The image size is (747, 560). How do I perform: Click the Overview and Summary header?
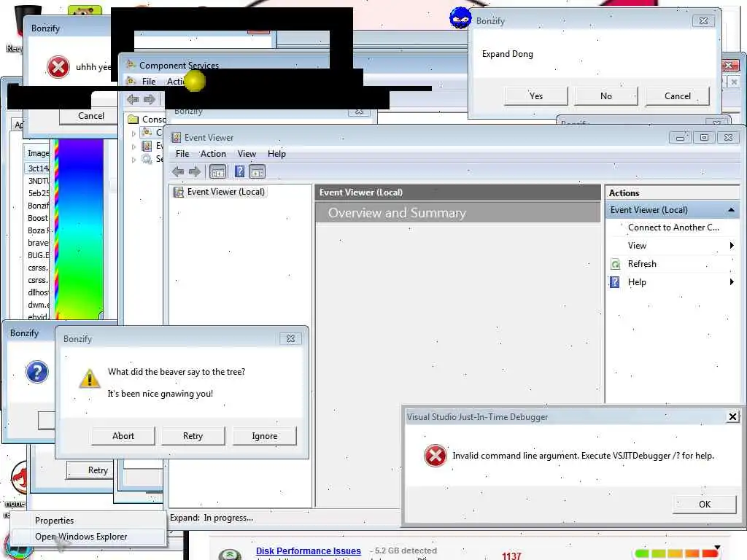point(458,212)
